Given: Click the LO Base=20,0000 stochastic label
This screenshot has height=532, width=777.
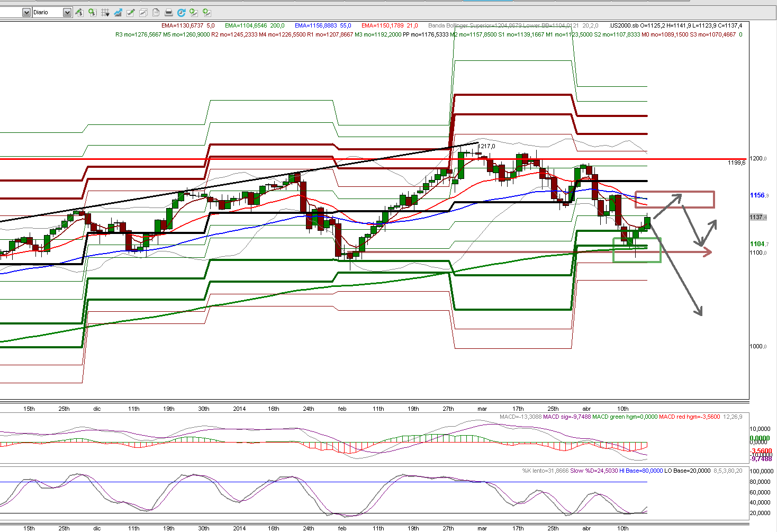Looking at the screenshot, I should [x=687, y=471].
